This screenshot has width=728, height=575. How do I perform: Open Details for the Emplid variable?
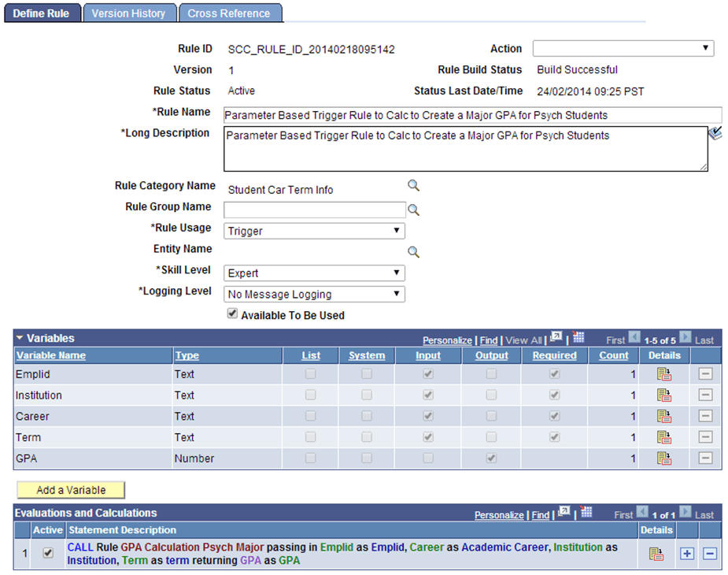tap(663, 373)
